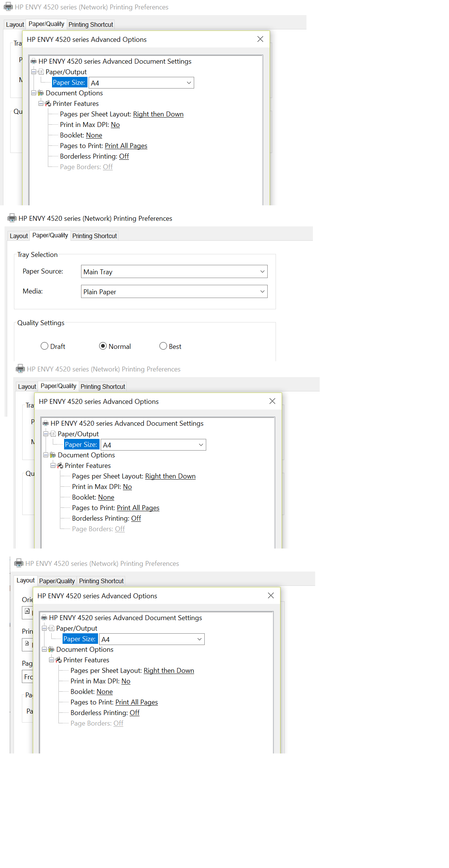The image size is (449, 868).
Task: Switch to Layout tab in the active Preferences window
Action: point(18,236)
